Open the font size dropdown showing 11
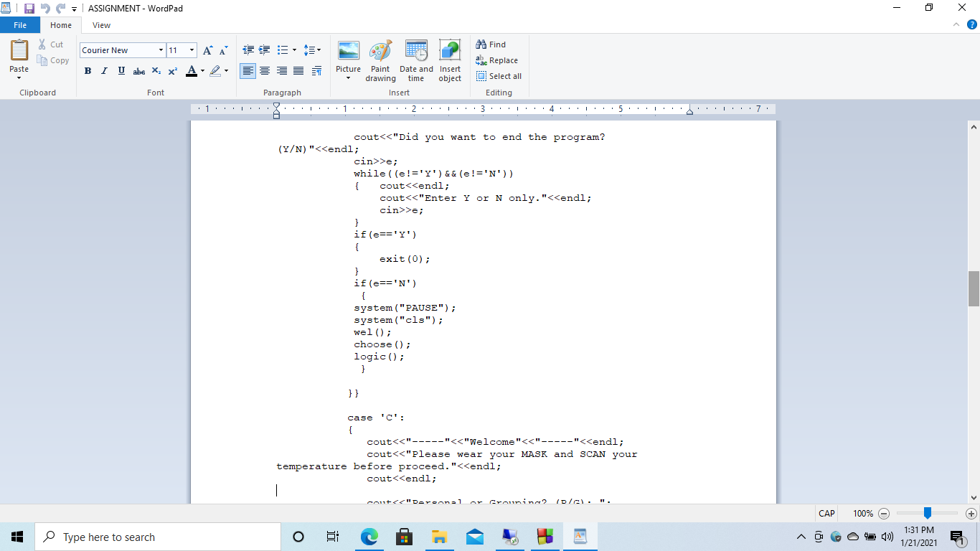 [x=192, y=50]
